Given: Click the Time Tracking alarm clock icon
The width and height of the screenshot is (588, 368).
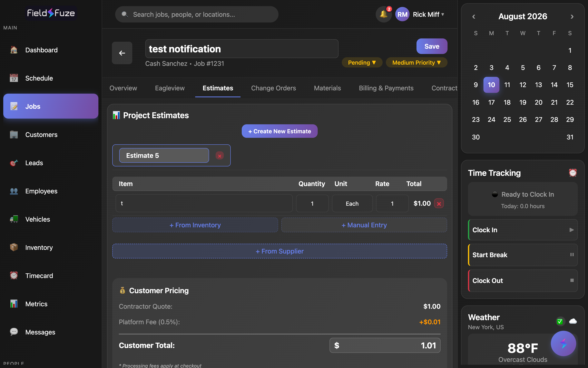Looking at the screenshot, I should pyautogui.click(x=573, y=173).
